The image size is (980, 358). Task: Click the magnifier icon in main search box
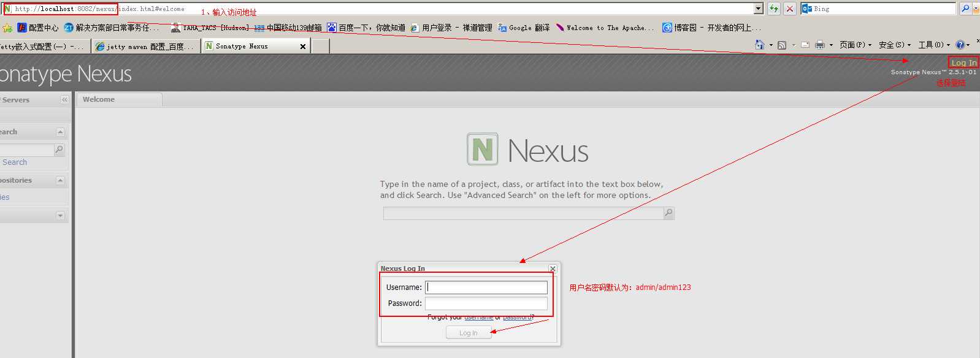[668, 213]
